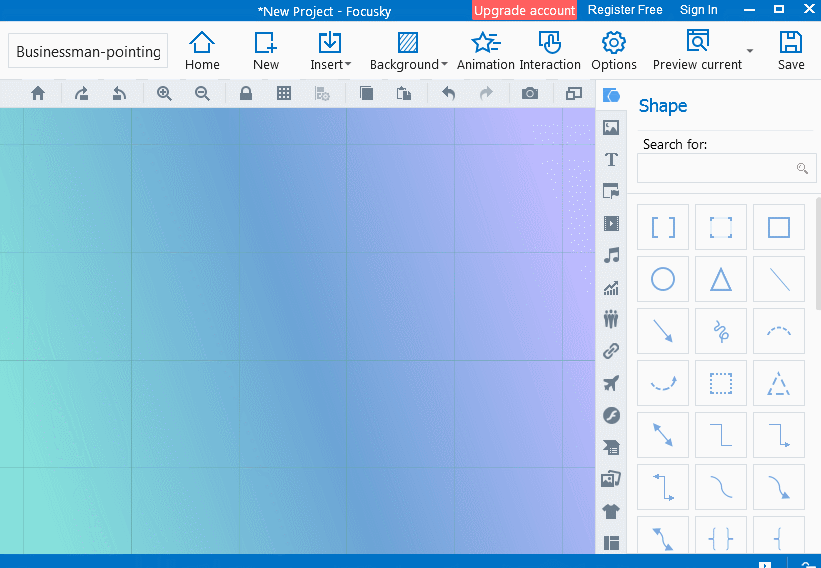Select the triangle shape
The height and width of the screenshot is (568, 821).
pyautogui.click(x=721, y=279)
